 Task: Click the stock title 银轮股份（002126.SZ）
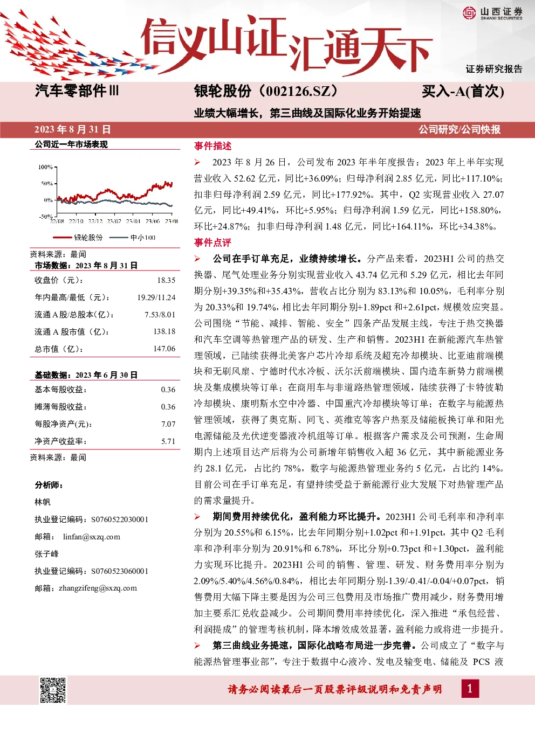pyautogui.click(x=269, y=91)
